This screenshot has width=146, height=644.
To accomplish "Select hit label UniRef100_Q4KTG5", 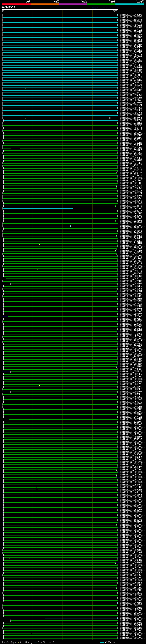I will (x=131, y=180).
